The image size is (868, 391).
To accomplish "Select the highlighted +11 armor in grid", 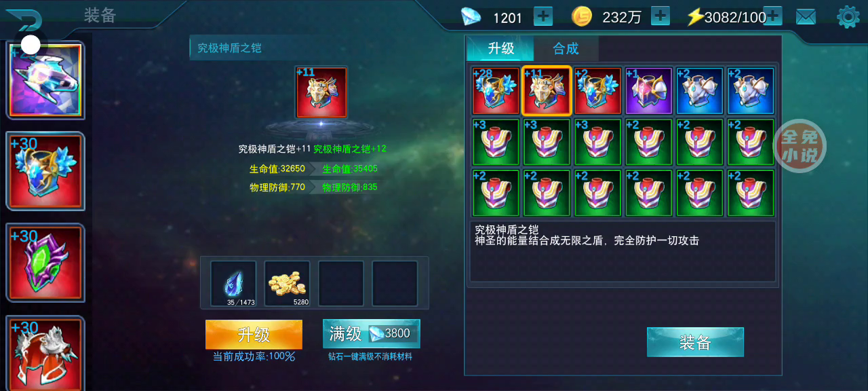I will [547, 91].
